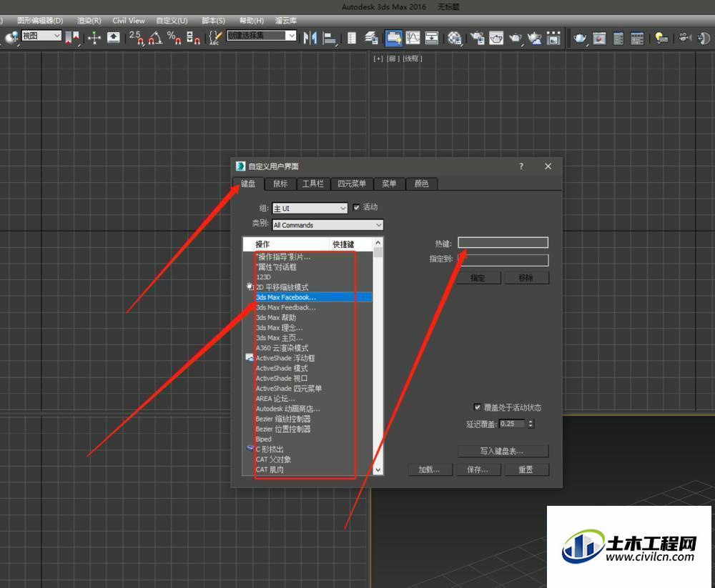Toggle the 覆盖处于活动状态 checkbox
The image size is (715, 588).
point(477,407)
